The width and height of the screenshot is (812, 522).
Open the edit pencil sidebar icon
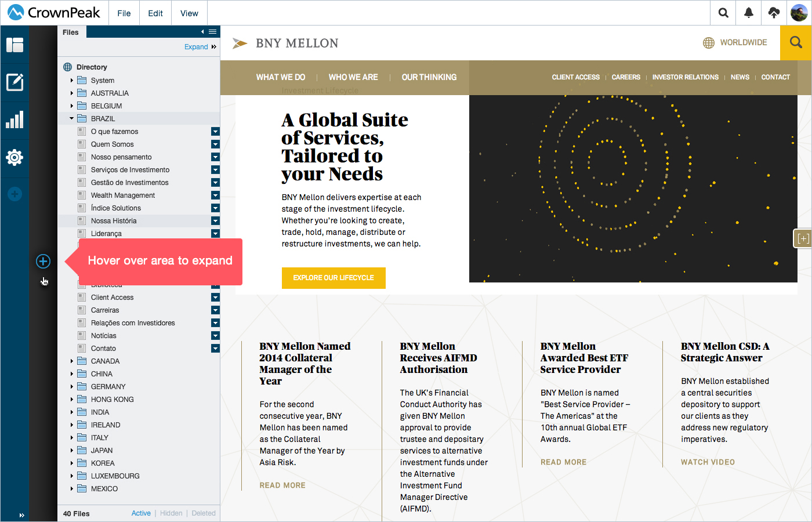pyautogui.click(x=14, y=82)
